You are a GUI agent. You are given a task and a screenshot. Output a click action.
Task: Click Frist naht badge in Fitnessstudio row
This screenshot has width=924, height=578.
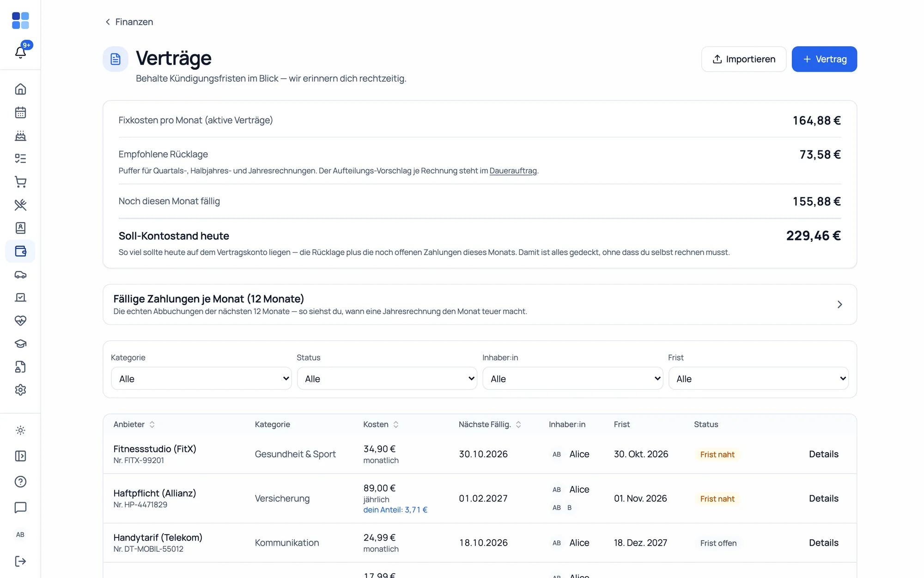717,455
